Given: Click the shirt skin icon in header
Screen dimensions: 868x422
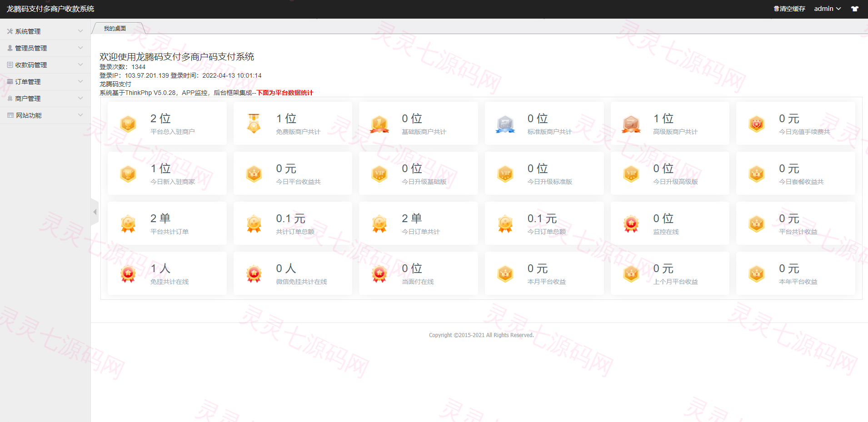Looking at the screenshot, I should point(855,9).
